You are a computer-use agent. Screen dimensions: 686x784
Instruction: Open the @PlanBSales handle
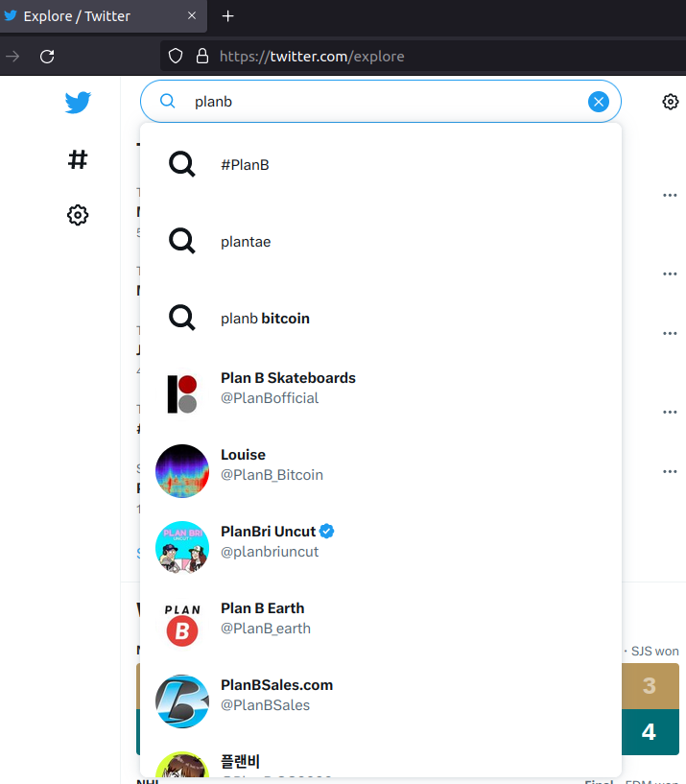click(266, 705)
